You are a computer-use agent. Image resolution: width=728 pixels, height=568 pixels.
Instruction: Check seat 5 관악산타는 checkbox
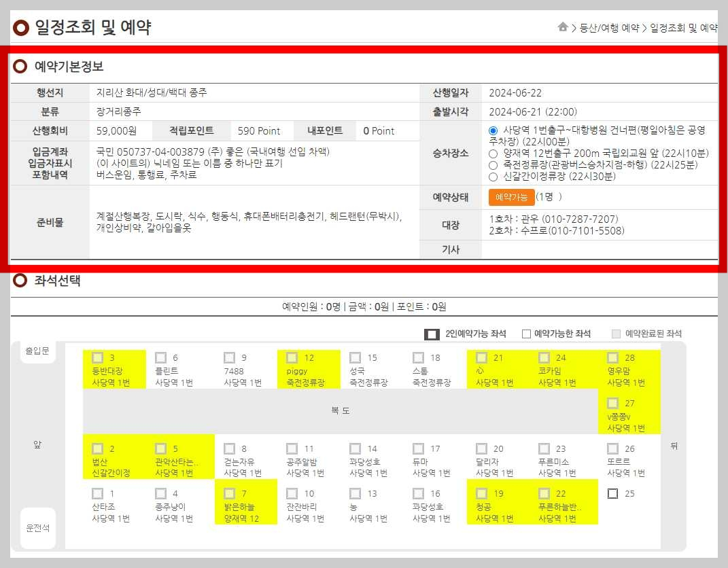pos(160,448)
